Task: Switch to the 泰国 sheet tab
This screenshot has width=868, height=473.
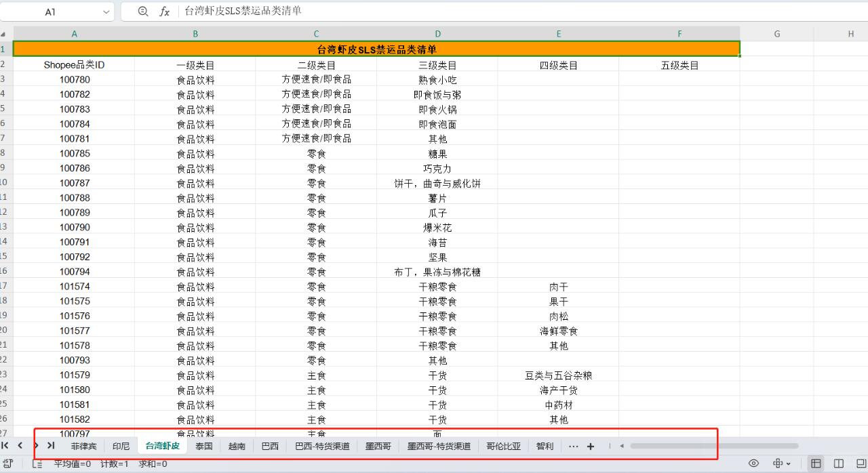Action: point(204,447)
